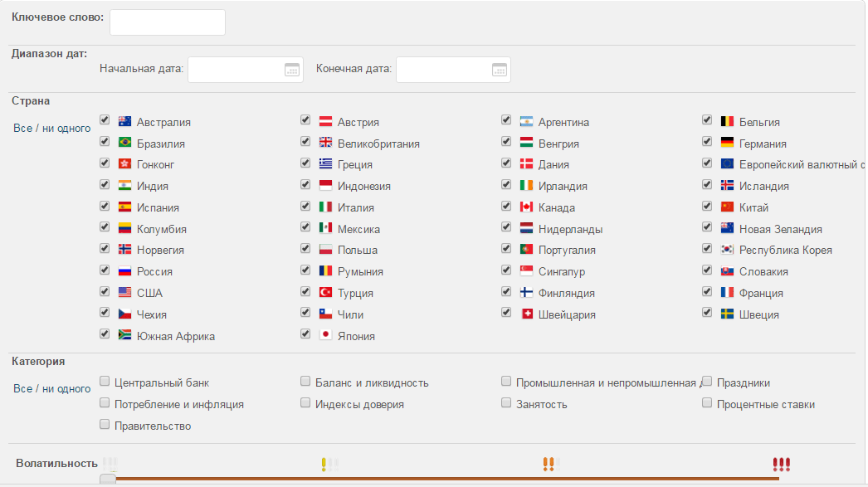
Task: Tick the Потребление и инфляция checkbox
Action: (x=105, y=402)
